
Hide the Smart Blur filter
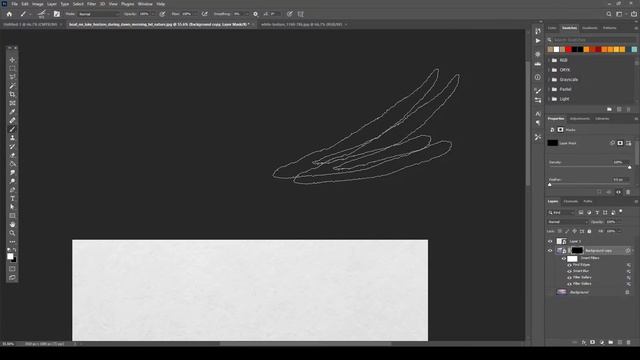569,271
